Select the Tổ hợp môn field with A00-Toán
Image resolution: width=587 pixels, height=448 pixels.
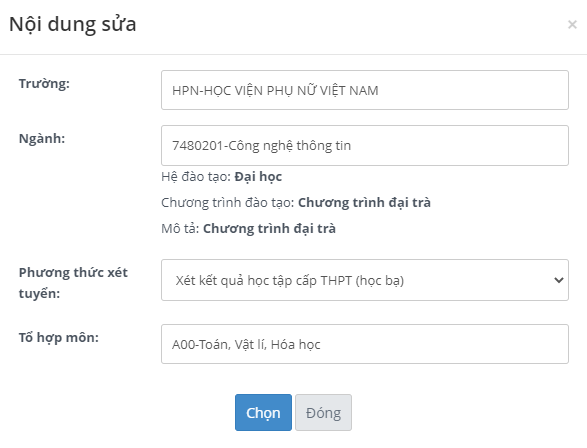(365, 344)
